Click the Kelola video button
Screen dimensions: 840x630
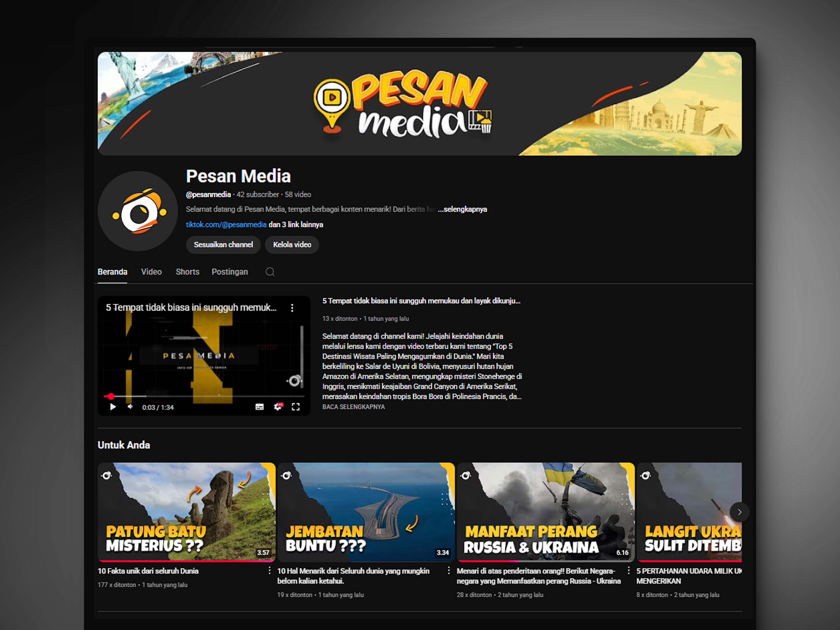tap(292, 245)
